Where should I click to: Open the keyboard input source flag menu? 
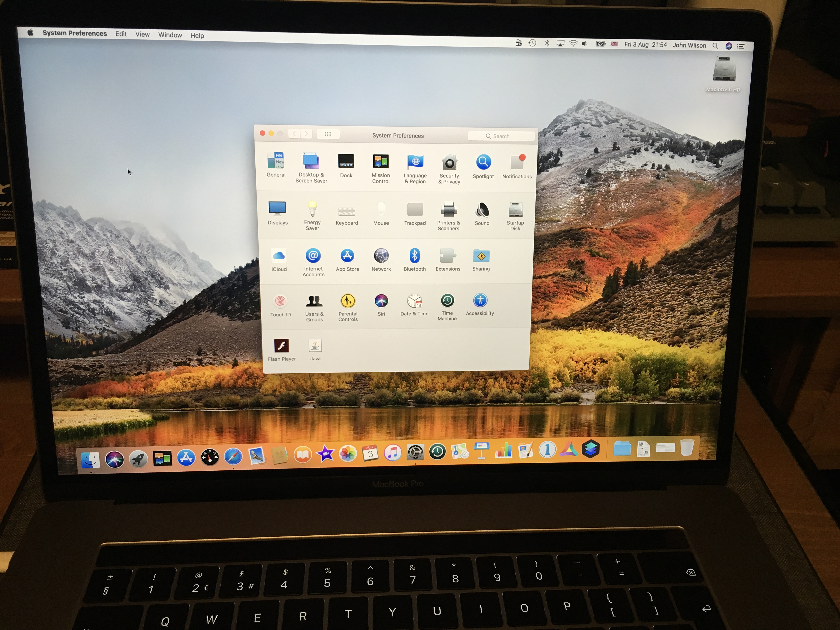click(x=614, y=44)
